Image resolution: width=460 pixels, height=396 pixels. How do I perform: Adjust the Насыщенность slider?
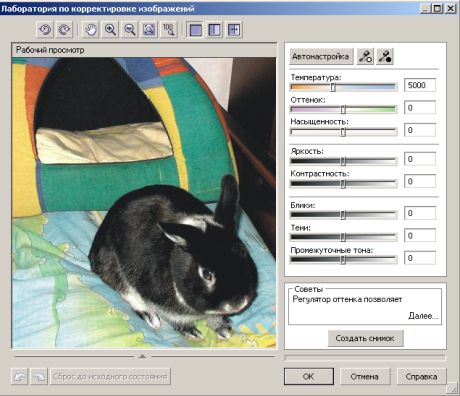(343, 132)
